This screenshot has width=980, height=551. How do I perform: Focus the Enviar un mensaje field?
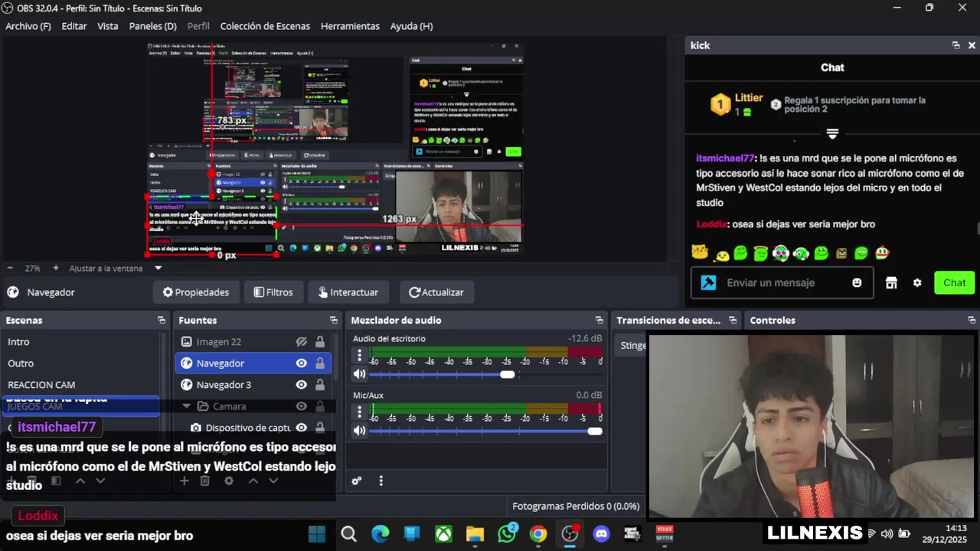pos(782,282)
